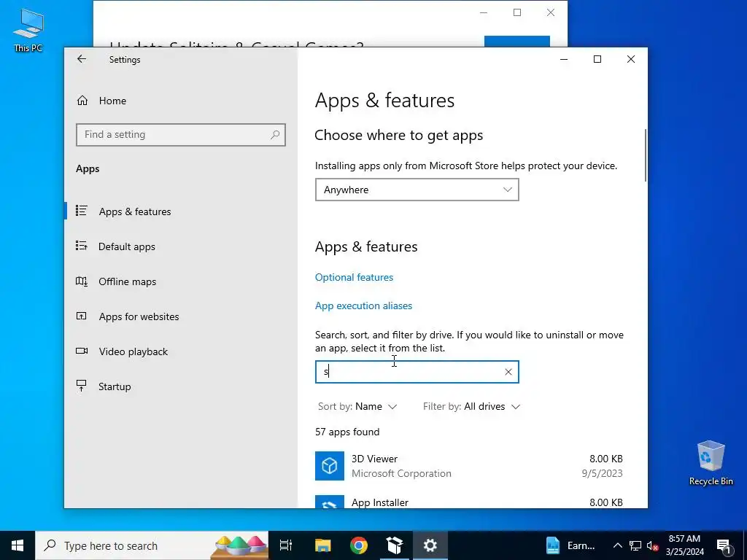The height and width of the screenshot is (560, 747).
Task: Click the App Installer app icon
Action: 330,502
